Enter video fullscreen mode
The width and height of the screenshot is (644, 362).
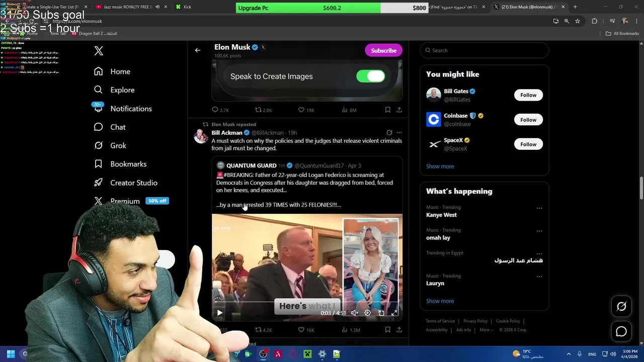394,313
